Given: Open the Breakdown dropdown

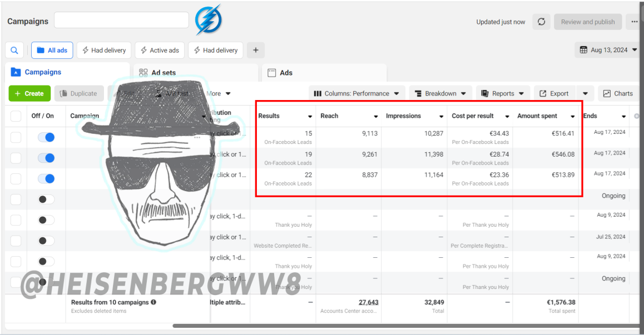Looking at the screenshot, I should [440, 93].
